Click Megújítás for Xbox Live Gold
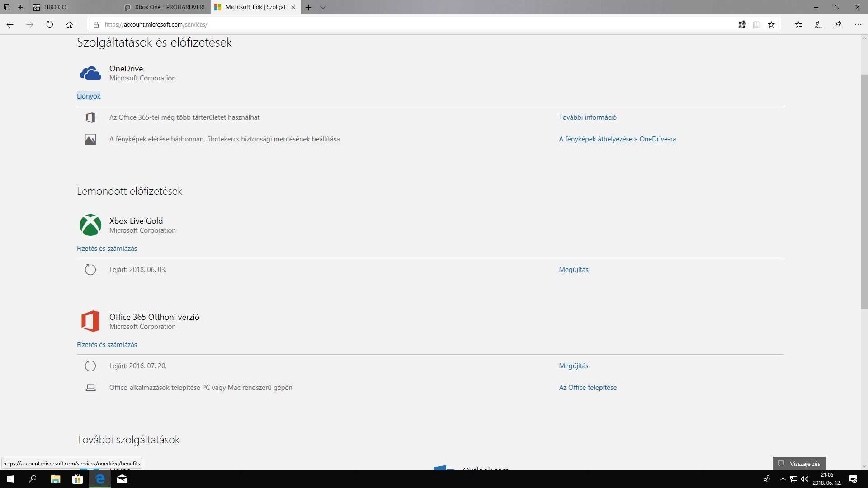Viewport: 868px width, 488px height. pos(573,270)
